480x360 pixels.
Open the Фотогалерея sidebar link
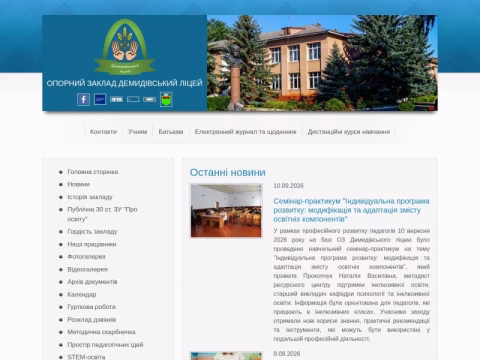pos(86,257)
